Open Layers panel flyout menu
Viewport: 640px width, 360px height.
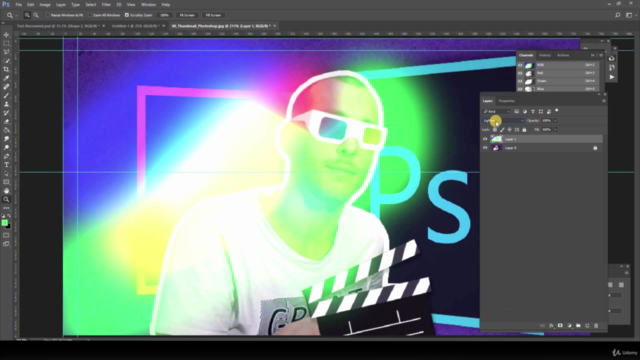click(604, 101)
